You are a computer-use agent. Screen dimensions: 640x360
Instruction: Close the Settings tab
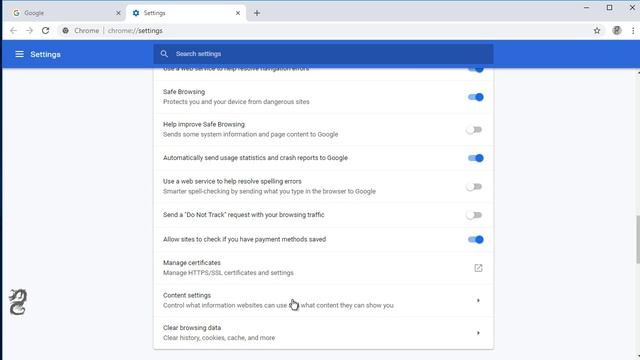click(x=238, y=13)
